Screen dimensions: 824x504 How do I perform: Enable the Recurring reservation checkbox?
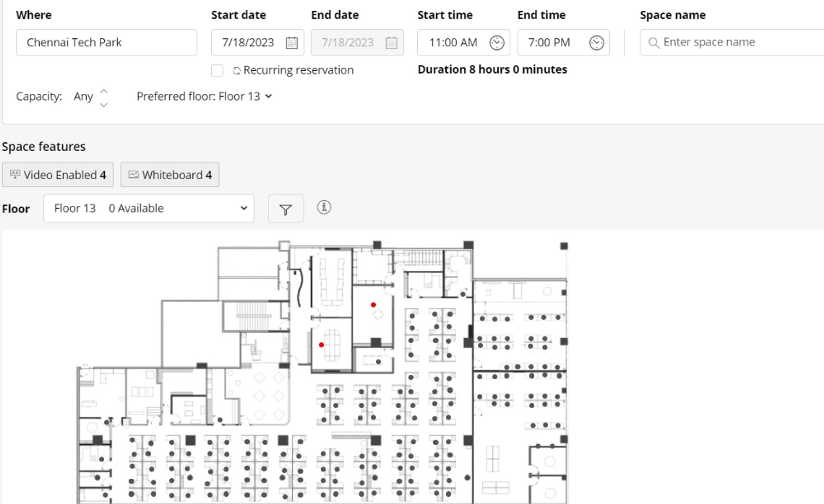(x=217, y=70)
